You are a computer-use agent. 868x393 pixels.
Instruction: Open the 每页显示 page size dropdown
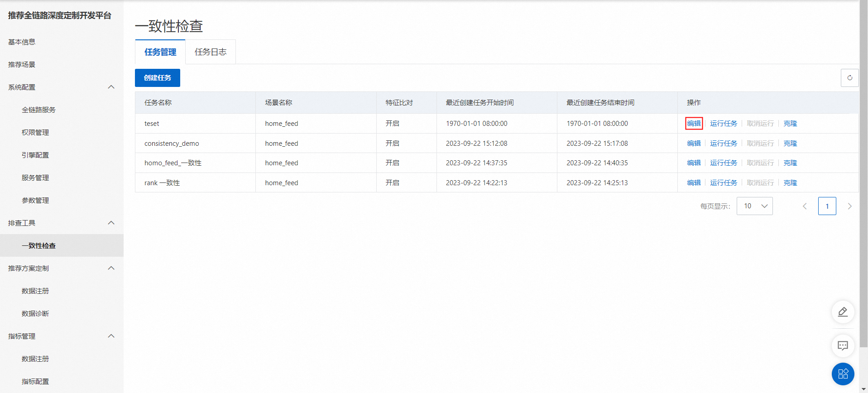click(754, 206)
